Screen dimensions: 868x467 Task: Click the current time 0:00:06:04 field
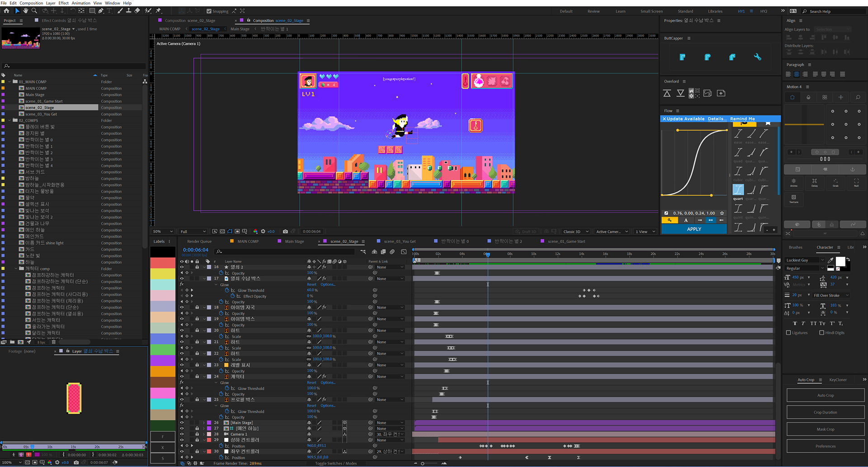click(195, 250)
